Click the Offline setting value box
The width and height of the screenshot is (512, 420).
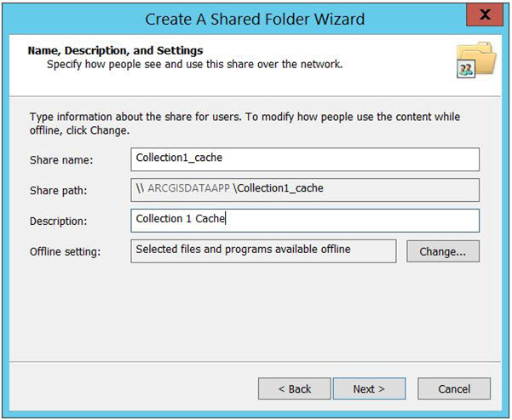point(263,251)
